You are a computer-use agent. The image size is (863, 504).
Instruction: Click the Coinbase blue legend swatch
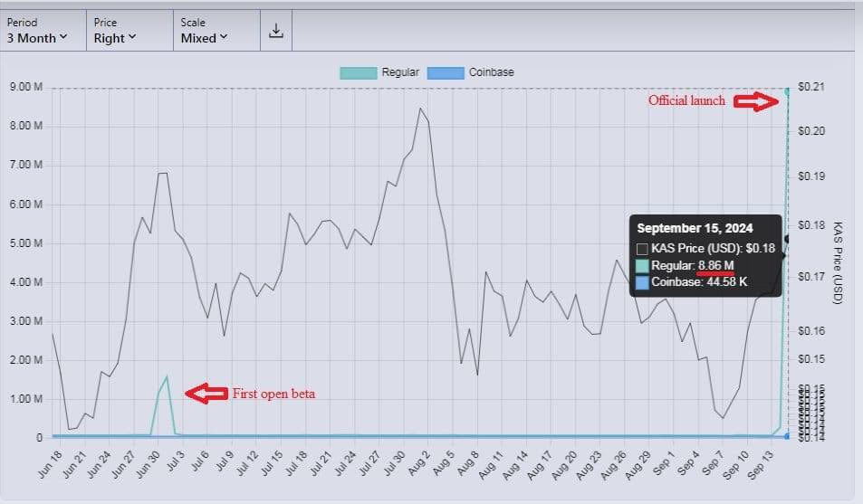click(x=446, y=72)
